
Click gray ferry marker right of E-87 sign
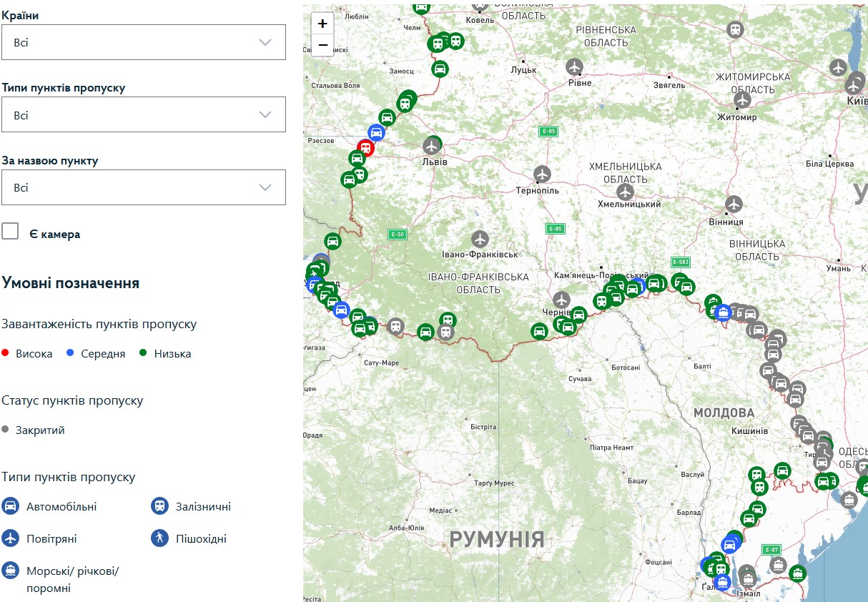[778, 565]
